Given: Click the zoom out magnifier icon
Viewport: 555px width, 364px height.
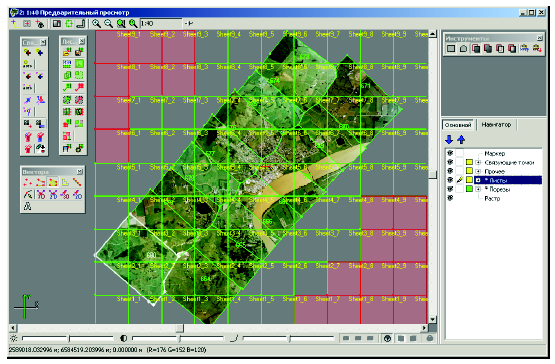Looking at the screenshot, I should (x=108, y=23).
